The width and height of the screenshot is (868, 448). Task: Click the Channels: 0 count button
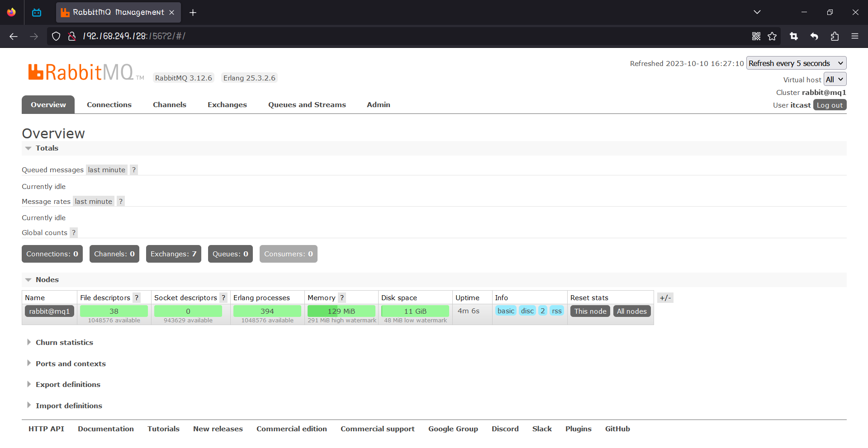coord(114,254)
